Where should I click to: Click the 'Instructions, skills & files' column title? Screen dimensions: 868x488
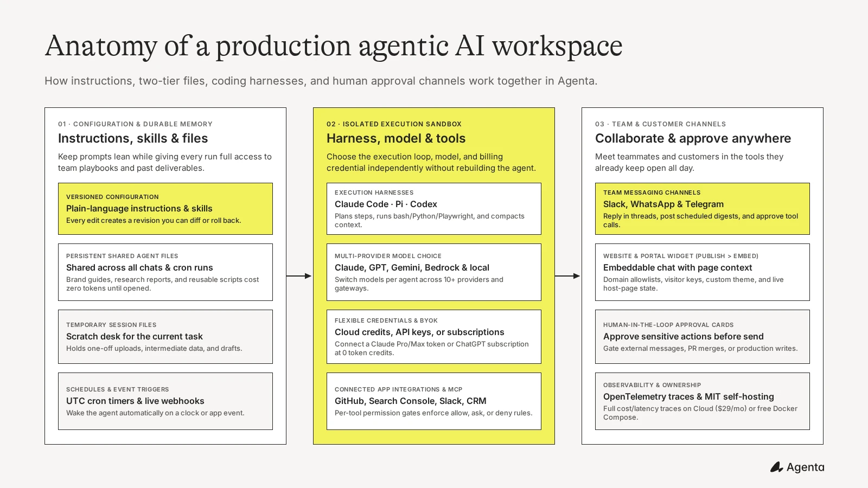click(x=133, y=138)
